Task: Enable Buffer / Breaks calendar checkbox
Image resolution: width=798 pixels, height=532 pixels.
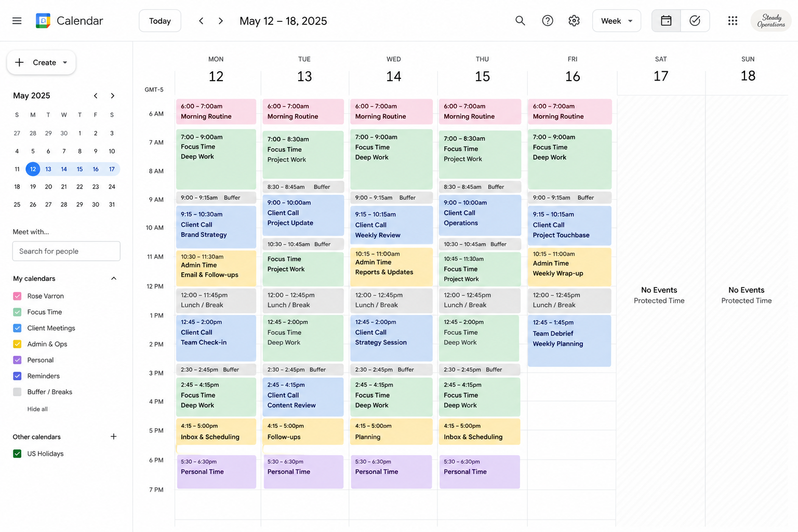Action: pos(17,392)
